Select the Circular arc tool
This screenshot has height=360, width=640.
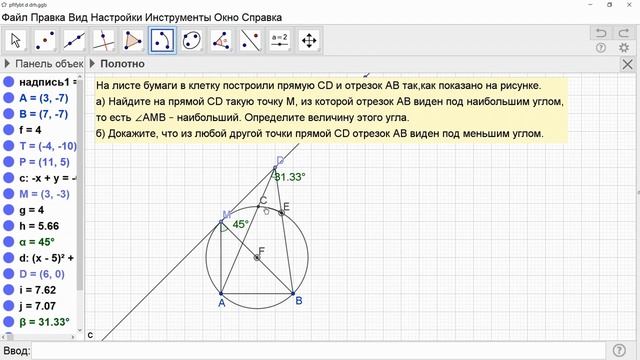162,40
